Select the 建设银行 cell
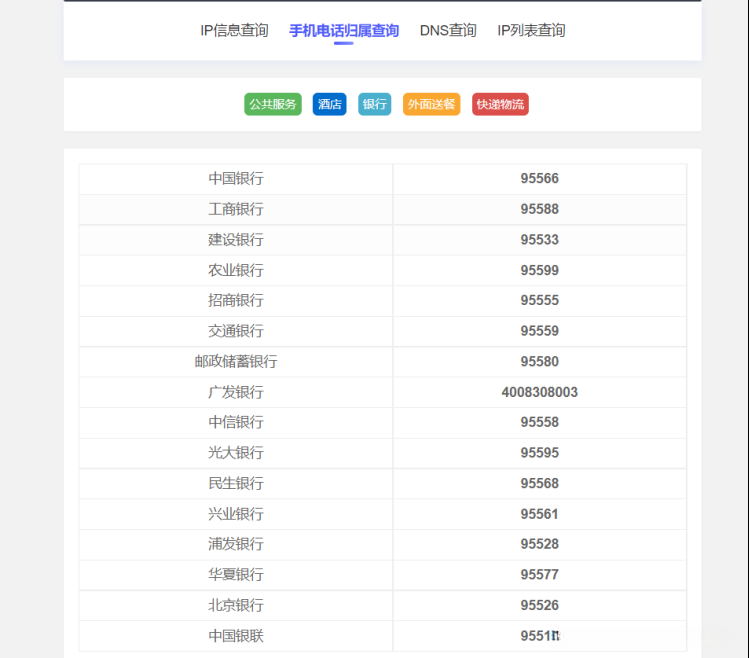The image size is (749, 658). tap(236, 240)
